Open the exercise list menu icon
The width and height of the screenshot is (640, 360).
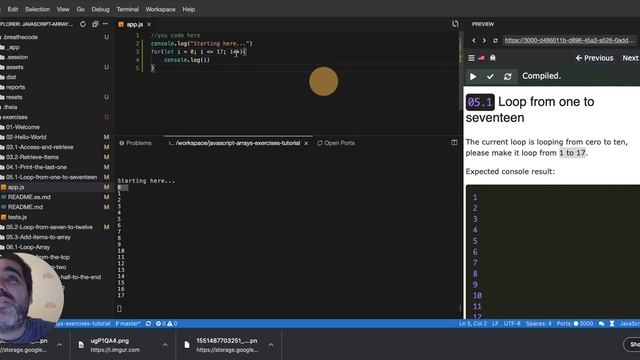471,58
